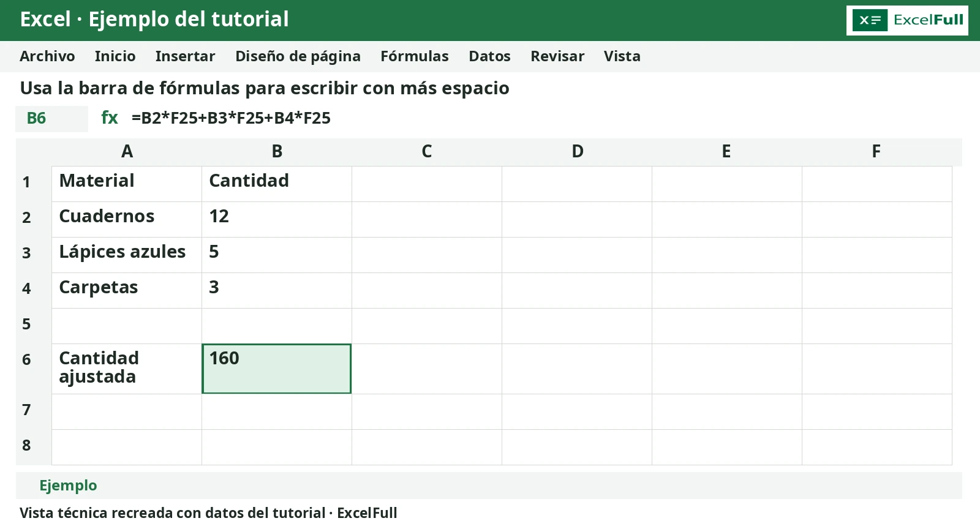Image resolution: width=980 pixels, height=529 pixels.
Task: Click the Cantidad ajustada cell
Action: pyautogui.click(x=127, y=369)
